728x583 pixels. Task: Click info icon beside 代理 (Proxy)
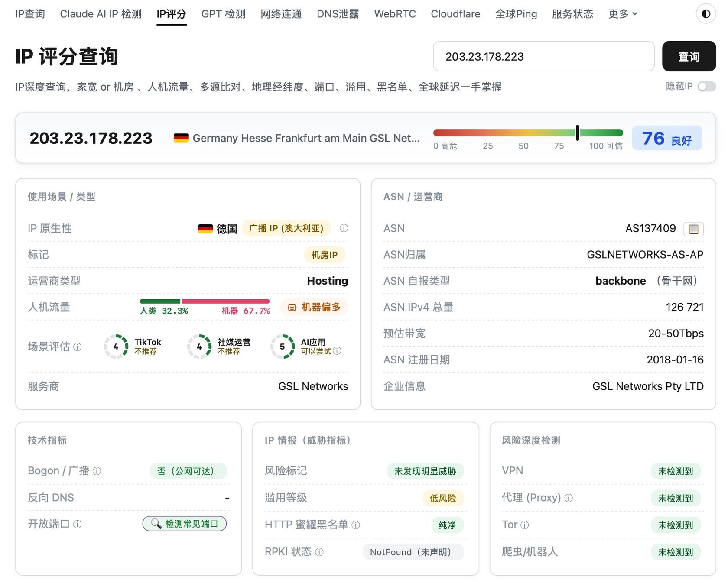pos(569,498)
